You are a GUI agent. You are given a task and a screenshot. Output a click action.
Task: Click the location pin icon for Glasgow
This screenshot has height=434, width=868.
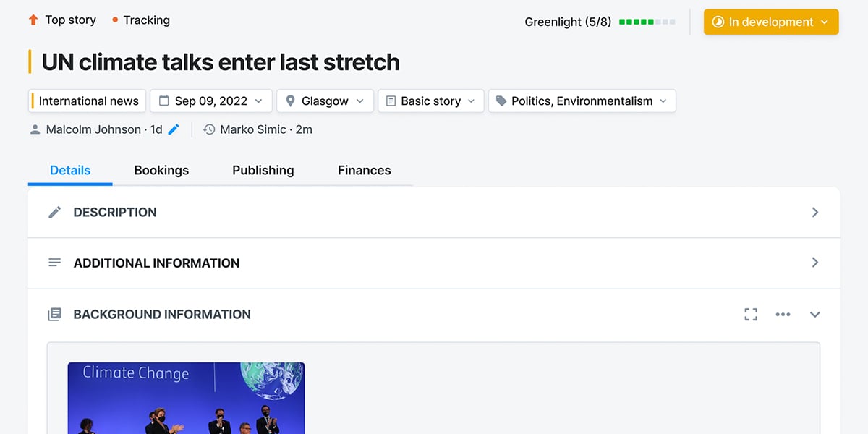[290, 101]
